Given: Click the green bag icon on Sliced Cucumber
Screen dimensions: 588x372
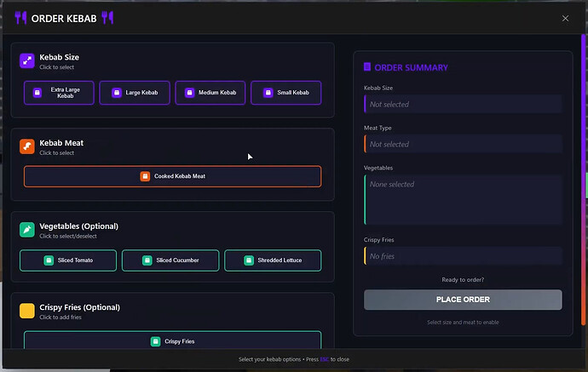Looking at the screenshot, I should click(147, 260).
